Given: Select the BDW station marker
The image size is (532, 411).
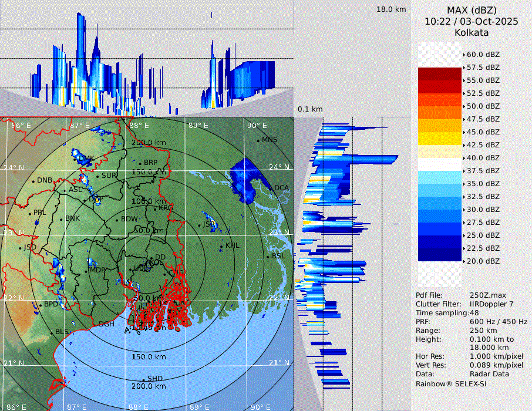Looking at the screenshot, I should pyautogui.click(x=117, y=220).
